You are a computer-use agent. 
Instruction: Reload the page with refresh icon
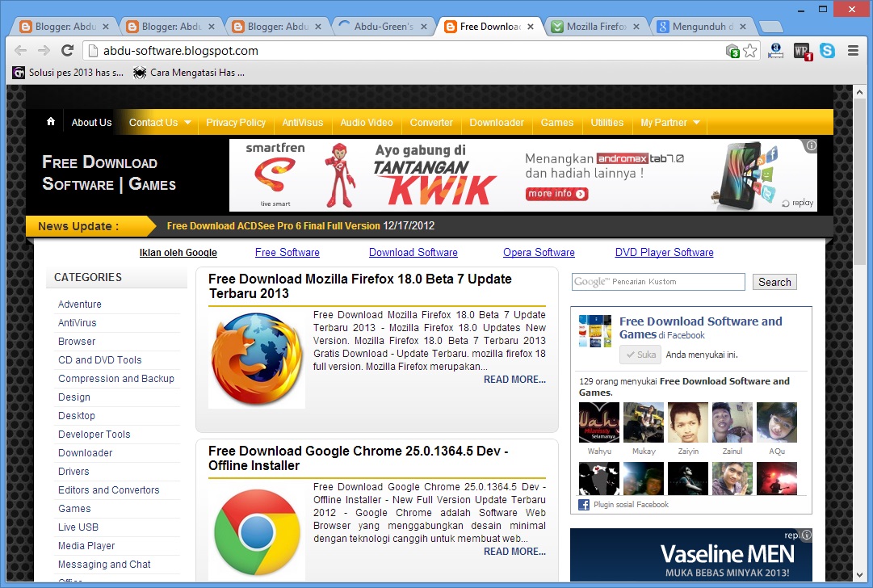pyautogui.click(x=67, y=51)
